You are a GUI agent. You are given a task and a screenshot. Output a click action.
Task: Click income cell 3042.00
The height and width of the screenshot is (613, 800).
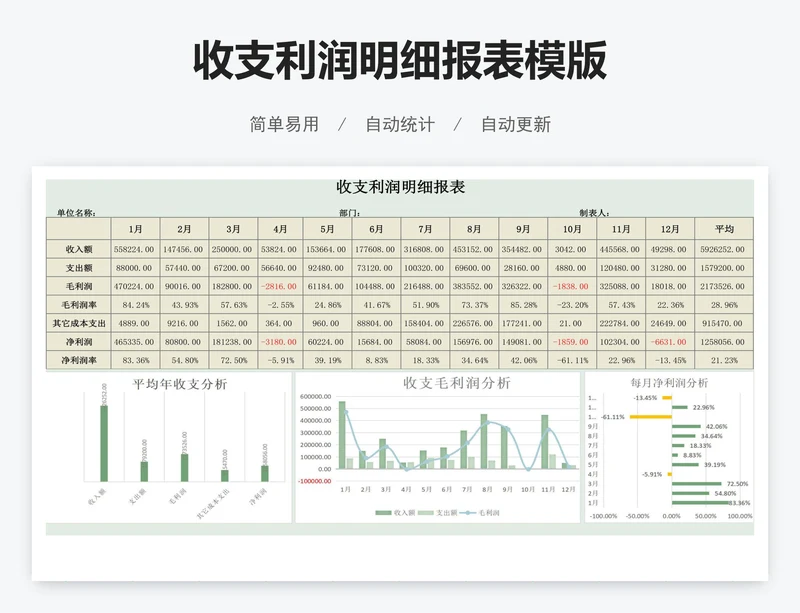tap(571, 249)
